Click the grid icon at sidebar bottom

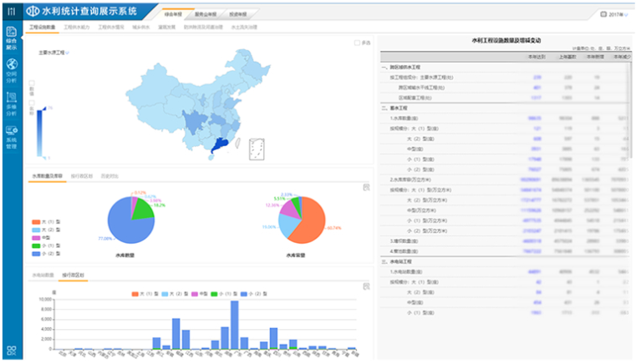[12, 351]
